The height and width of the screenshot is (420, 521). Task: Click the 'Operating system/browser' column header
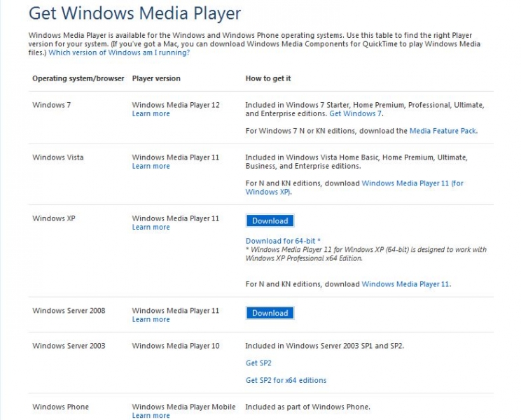[78, 78]
